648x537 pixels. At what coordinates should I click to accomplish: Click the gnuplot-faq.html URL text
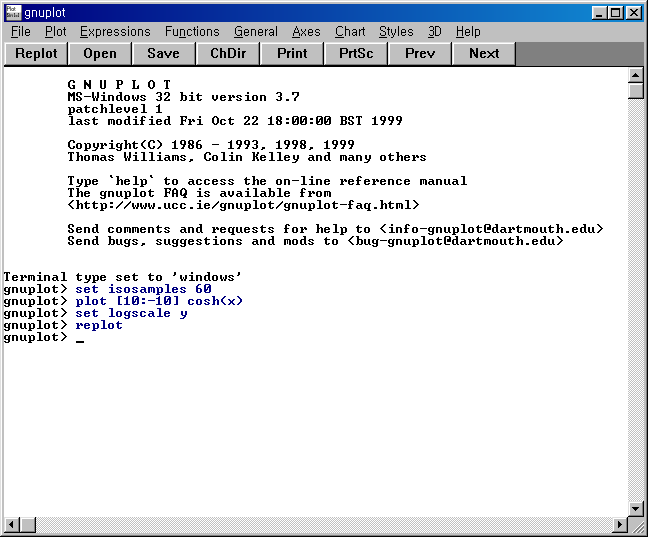tap(243, 205)
